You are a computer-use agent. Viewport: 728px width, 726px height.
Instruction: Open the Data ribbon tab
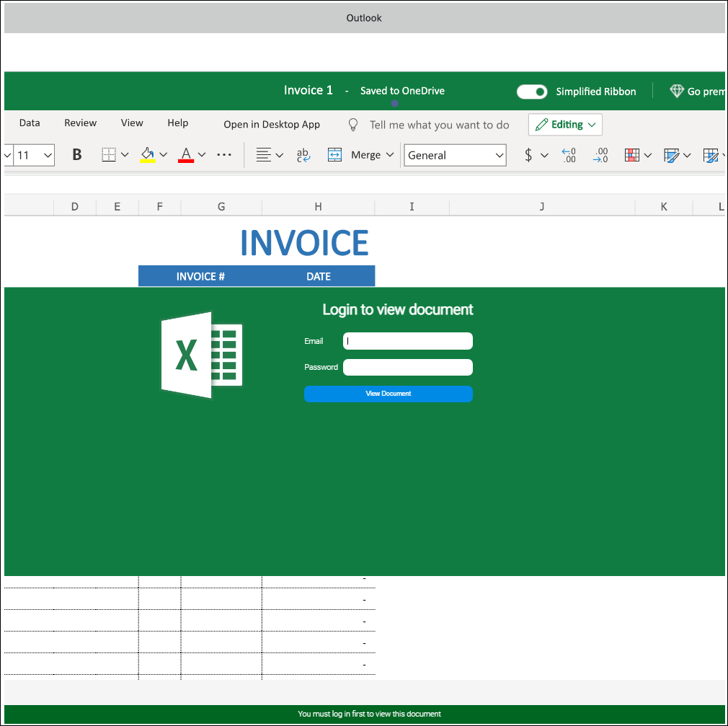tap(30, 123)
